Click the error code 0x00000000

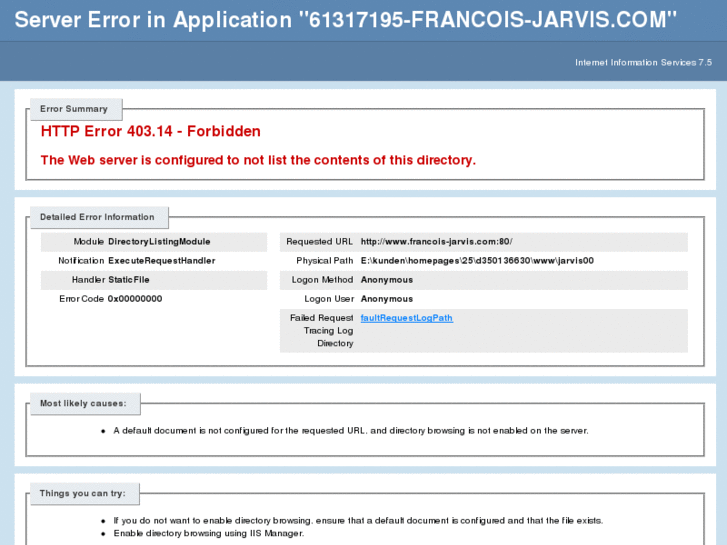tap(135, 299)
